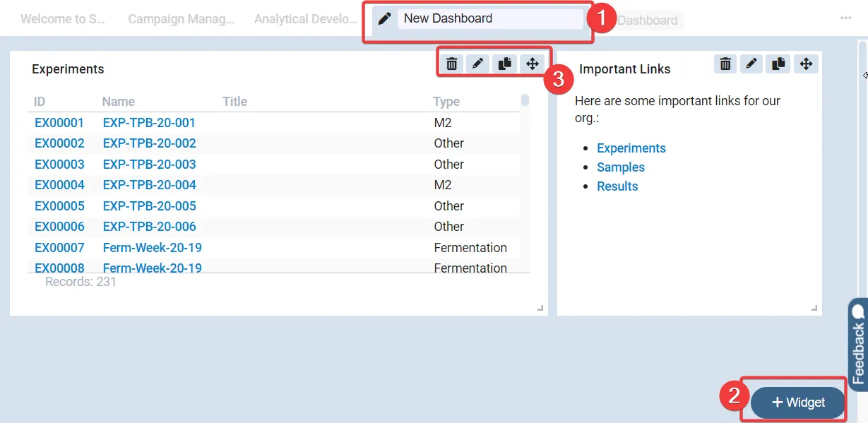Delete the Important Links widget

coord(725,64)
